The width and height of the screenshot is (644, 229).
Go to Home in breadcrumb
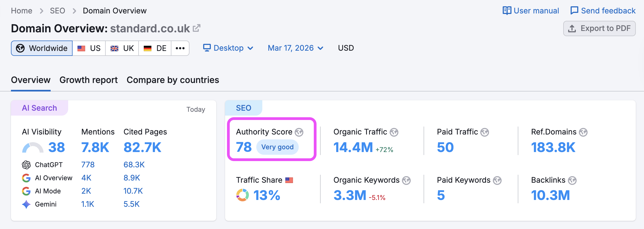pyautogui.click(x=22, y=11)
